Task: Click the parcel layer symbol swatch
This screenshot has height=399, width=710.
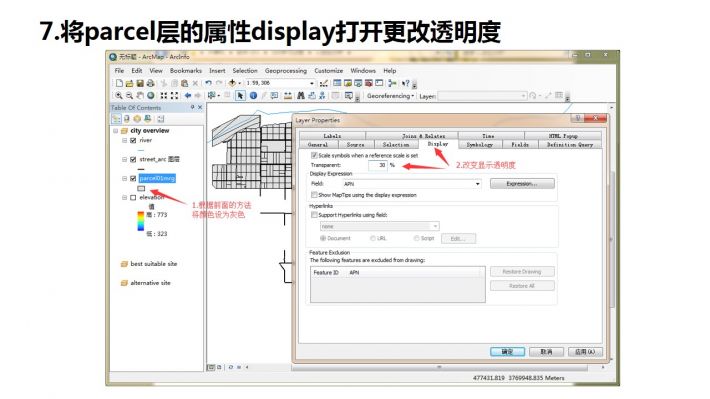Action: point(141,188)
